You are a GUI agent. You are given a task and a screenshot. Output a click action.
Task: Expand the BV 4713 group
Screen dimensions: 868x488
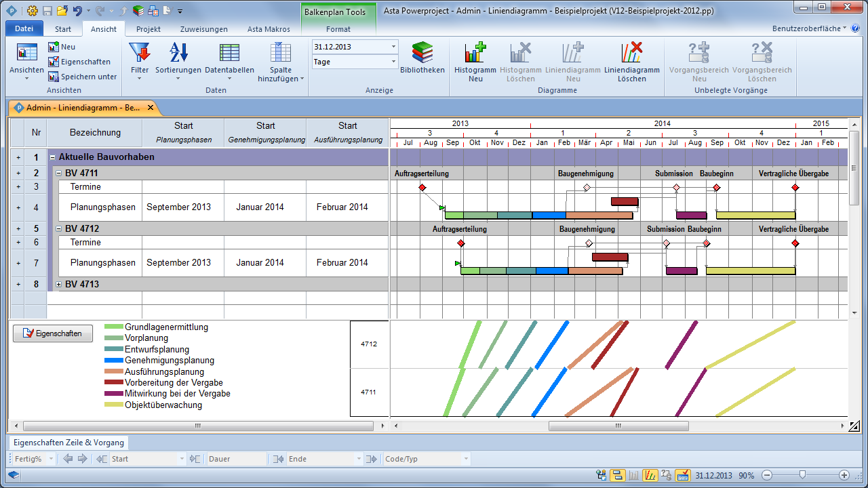coord(59,285)
